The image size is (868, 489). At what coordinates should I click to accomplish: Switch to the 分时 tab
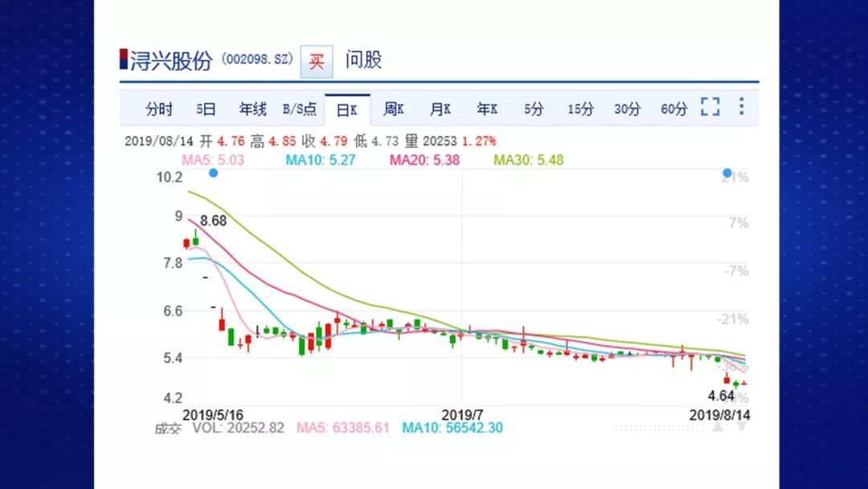pyautogui.click(x=159, y=109)
